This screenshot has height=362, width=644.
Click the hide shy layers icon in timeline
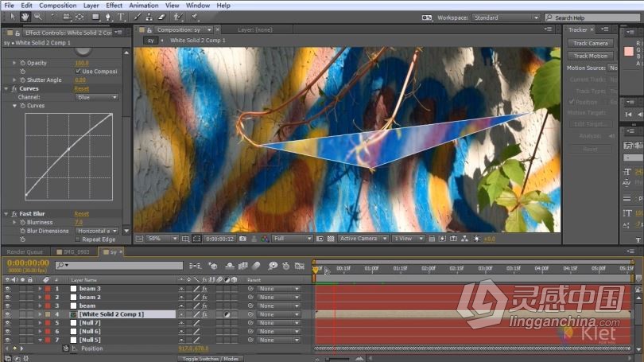tap(230, 266)
